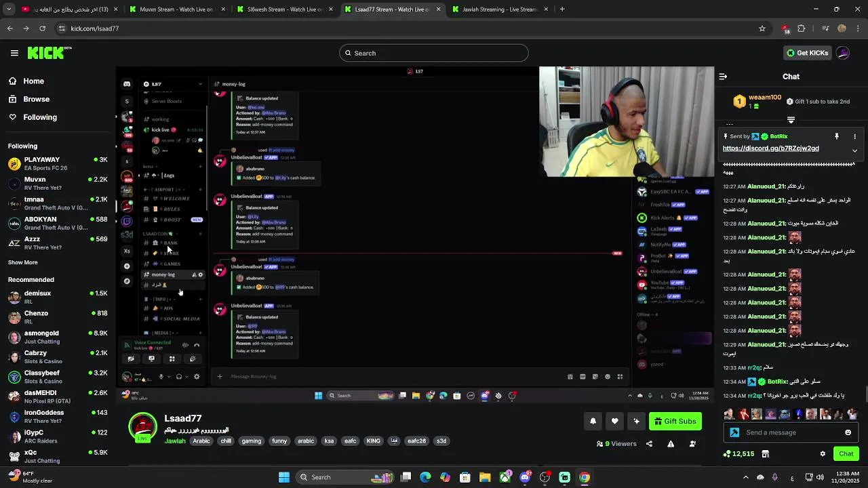Screen dimensions: 868x488
Task: Expand the gift leaderboard handle
Action: 791,120
